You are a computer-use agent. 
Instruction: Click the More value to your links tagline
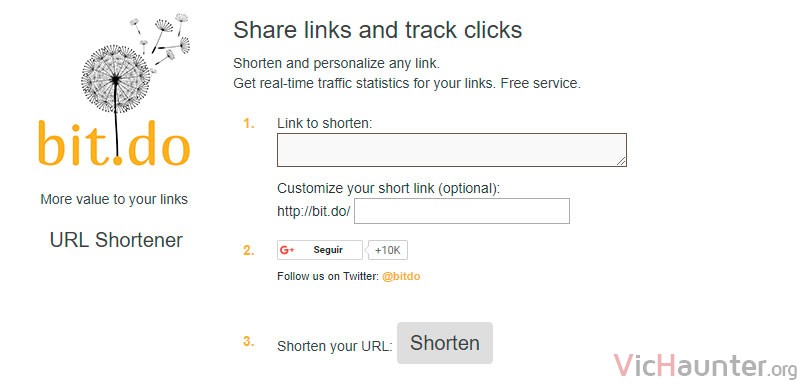coord(114,199)
